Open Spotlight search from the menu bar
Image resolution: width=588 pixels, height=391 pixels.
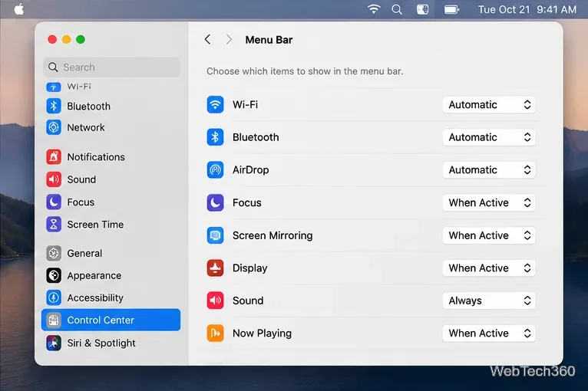397,9
